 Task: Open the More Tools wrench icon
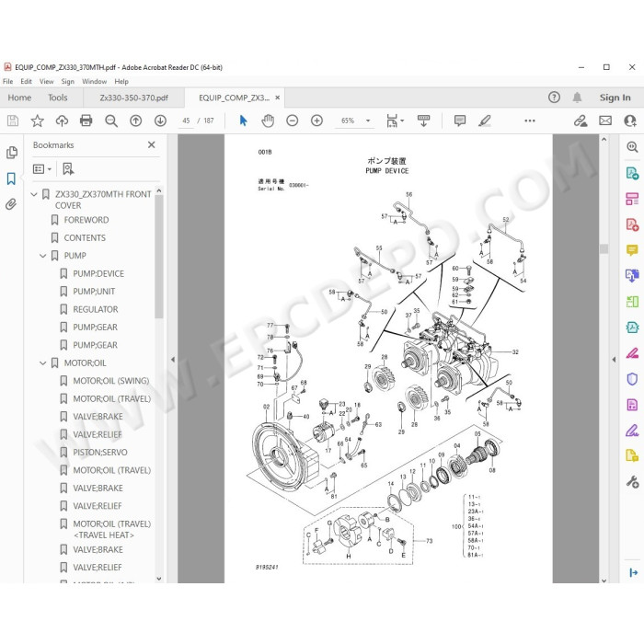coord(632,481)
